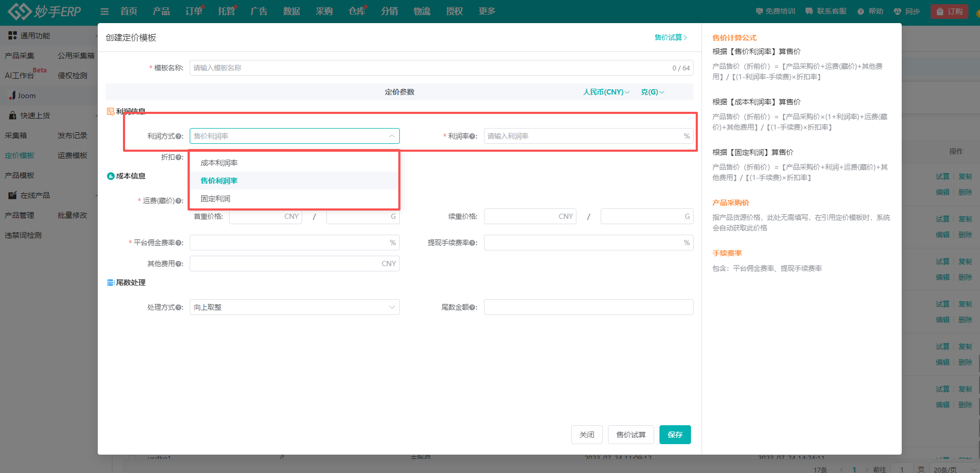Select 成本利润率 from the dropdown list

coord(219,163)
